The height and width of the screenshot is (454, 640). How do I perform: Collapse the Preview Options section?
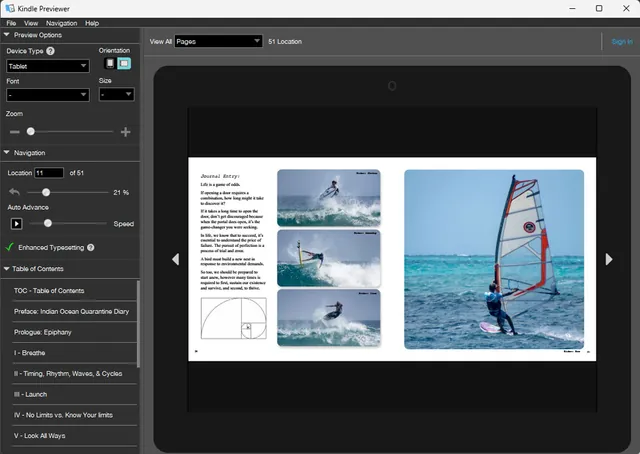pos(6,35)
